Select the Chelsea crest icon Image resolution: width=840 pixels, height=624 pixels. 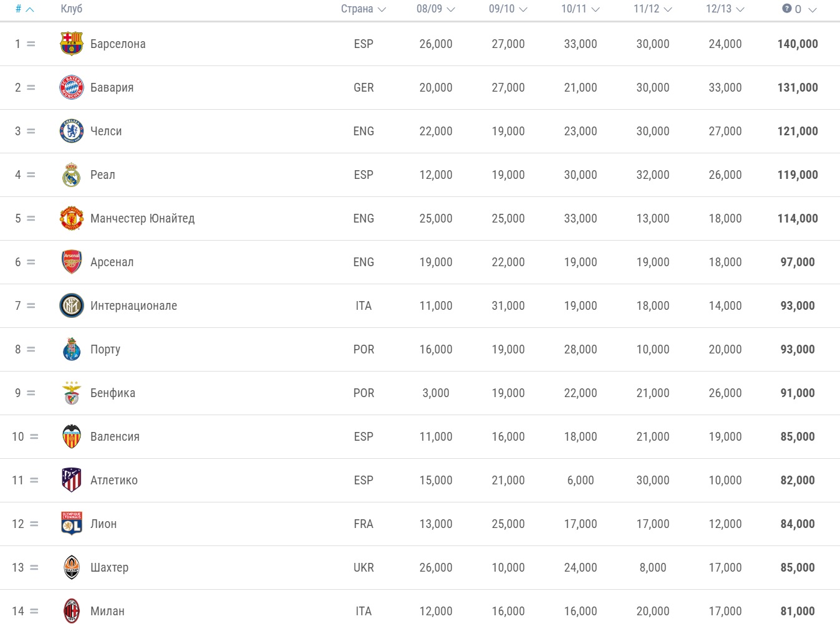[72, 131]
